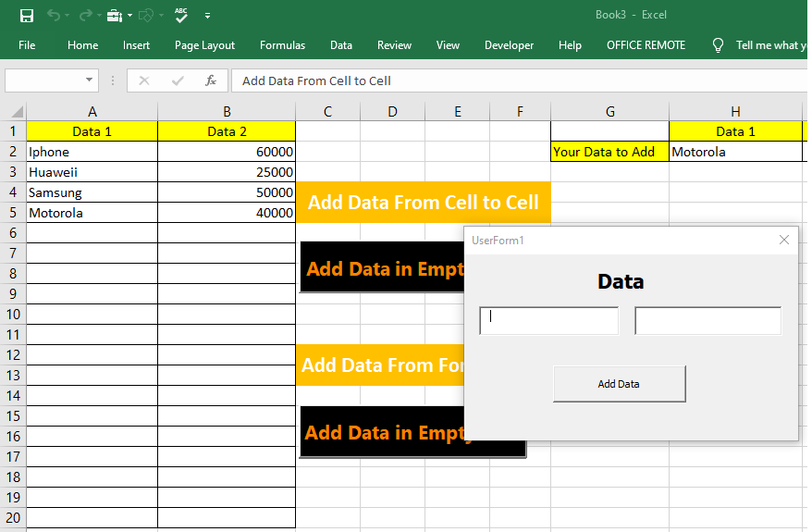Viewport: 812px width, 532px height.
Task: Click Add Data button in UserForm1
Action: tap(620, 384)
